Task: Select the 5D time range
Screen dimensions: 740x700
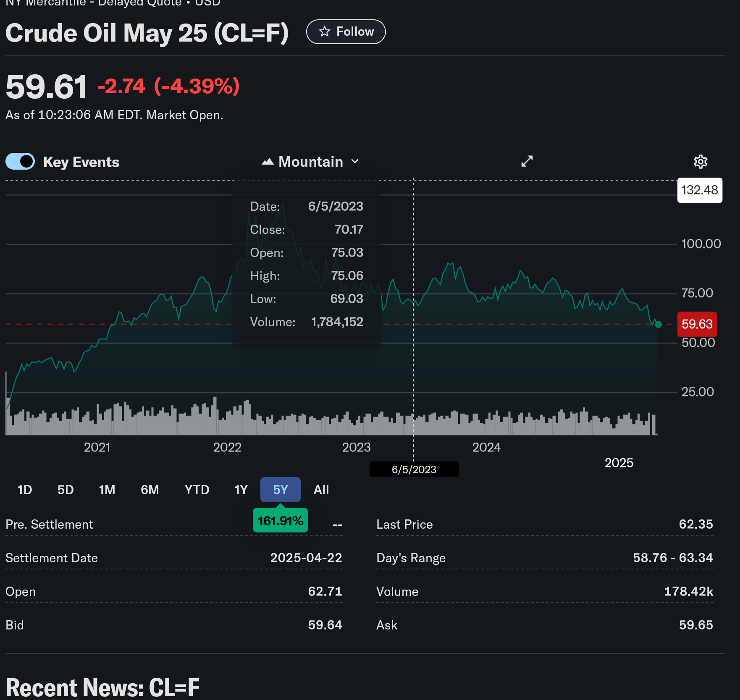Action: pos(66,490)
